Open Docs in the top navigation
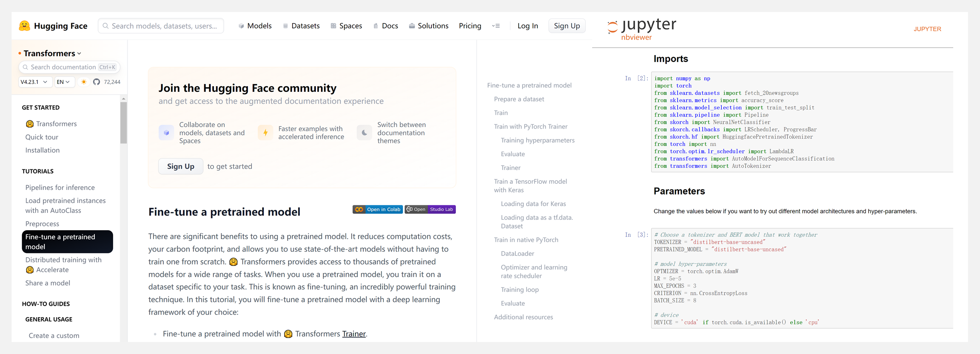This screenshot has width=980, height=354. click(386, 26)
